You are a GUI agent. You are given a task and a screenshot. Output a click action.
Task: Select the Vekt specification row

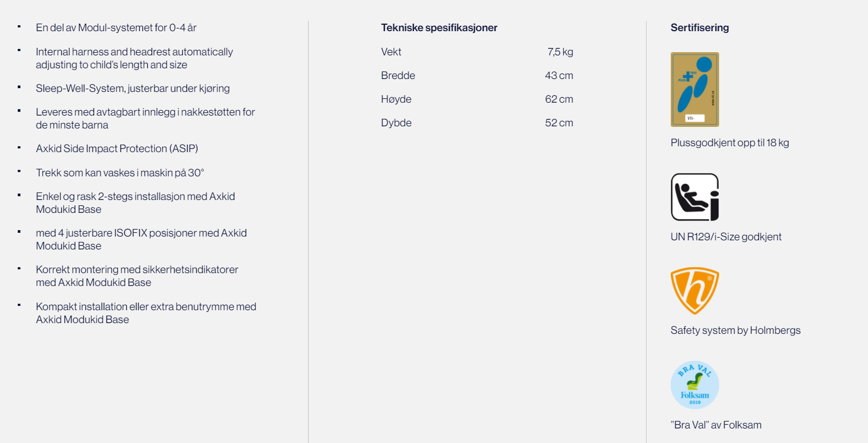point(477,52)
